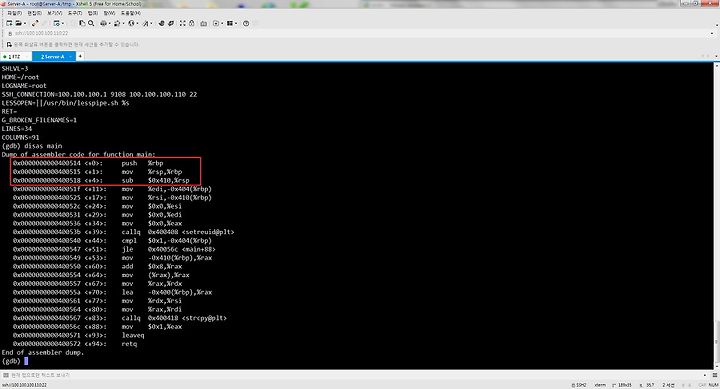Open the tab list dropdown at the far right of the tab bar

coord(716,56)
